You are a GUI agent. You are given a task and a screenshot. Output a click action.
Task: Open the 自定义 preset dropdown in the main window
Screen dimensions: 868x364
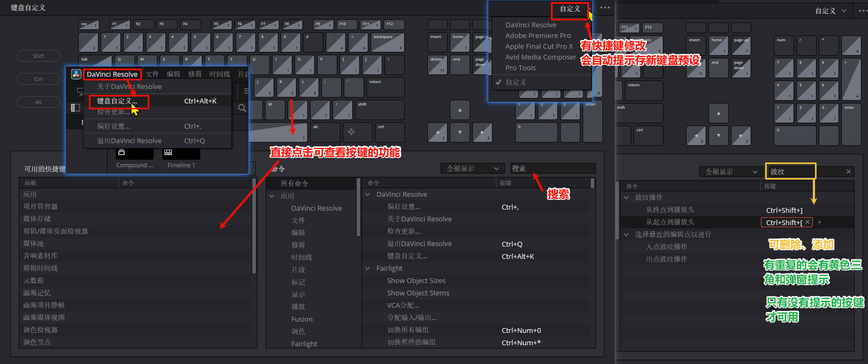pos(571,9)
